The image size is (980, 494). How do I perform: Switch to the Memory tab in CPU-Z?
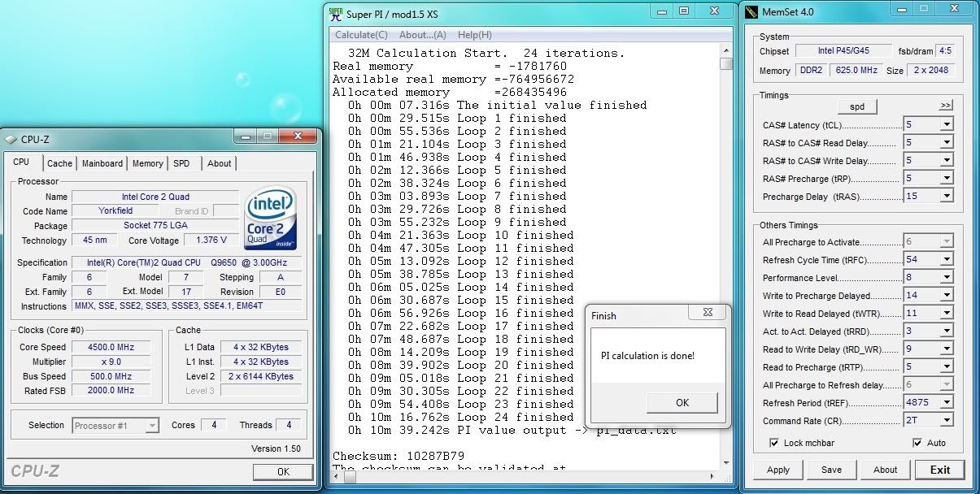click(147, 163)
